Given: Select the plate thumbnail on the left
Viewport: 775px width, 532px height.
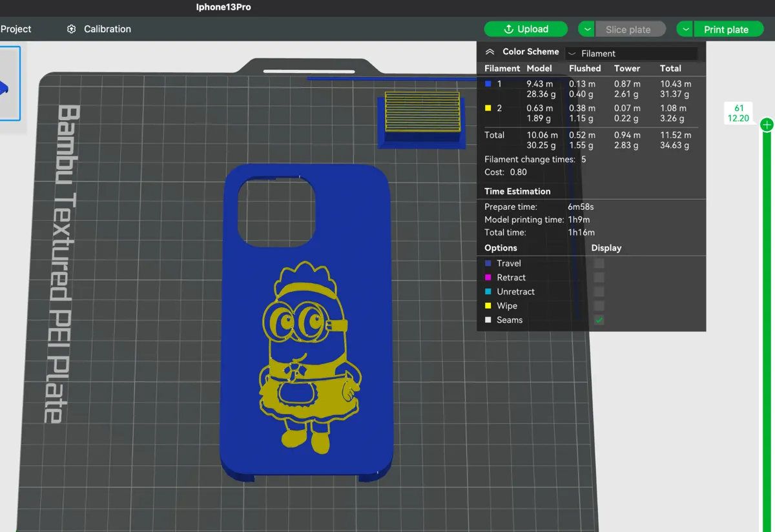Looking at the screenshot, I should click(10, 83).
